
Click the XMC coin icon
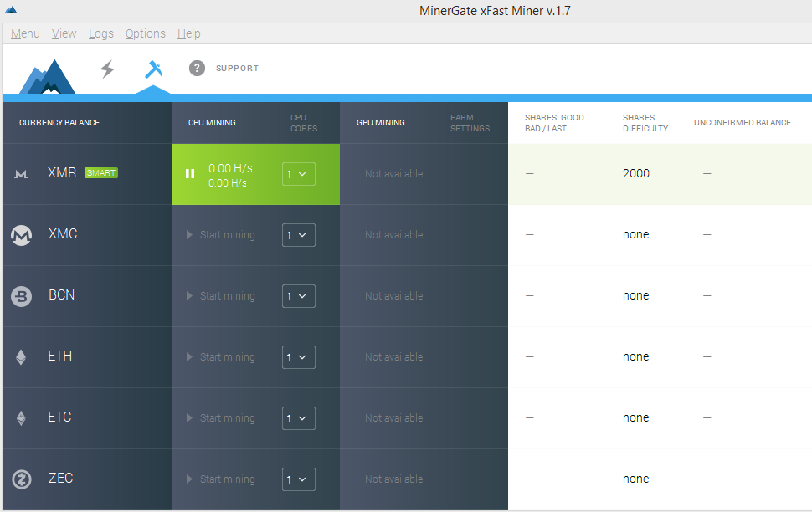click(x=21, y=235)
